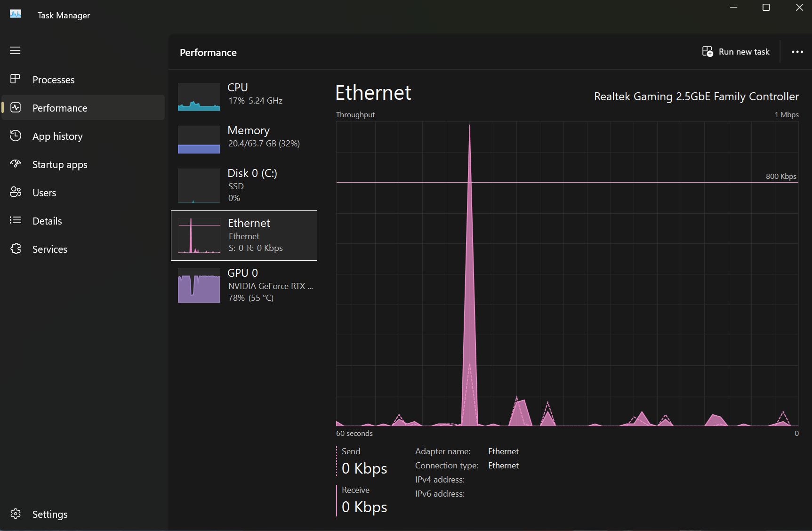Viewport: 812px width, 531px height.
Task: Maximize the Task Manager window
Action: [x=766, y=8]
